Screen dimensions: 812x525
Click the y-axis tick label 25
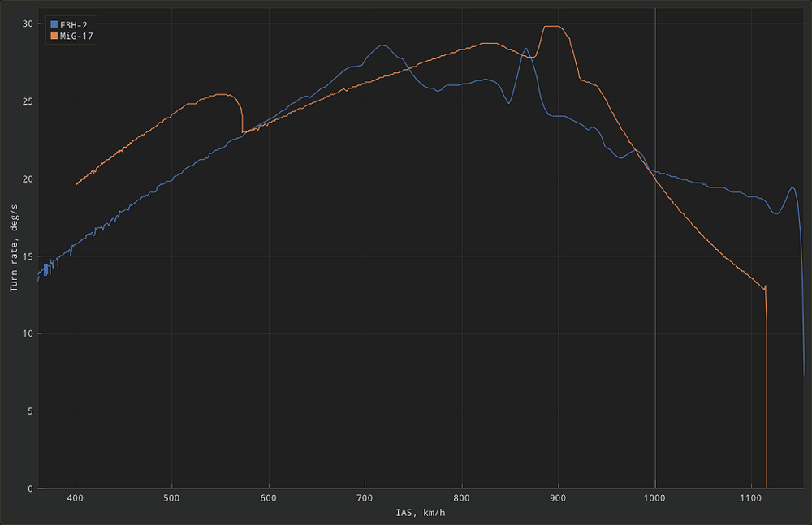pos(28,101)
